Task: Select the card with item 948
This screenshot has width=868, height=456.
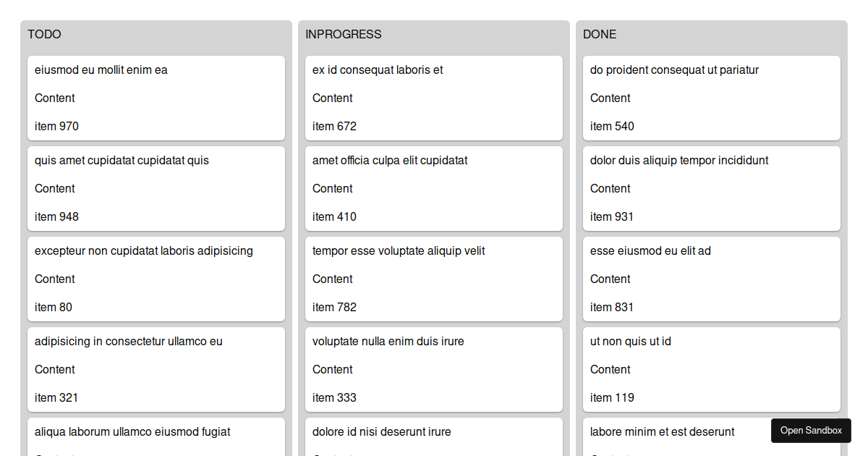Action: [156, 188]
